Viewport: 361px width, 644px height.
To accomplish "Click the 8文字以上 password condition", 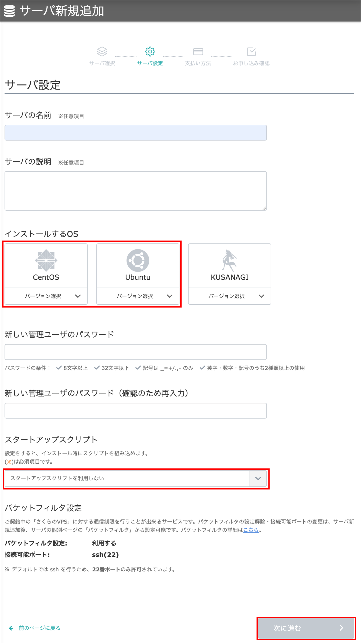I will [x=72, y=368].
